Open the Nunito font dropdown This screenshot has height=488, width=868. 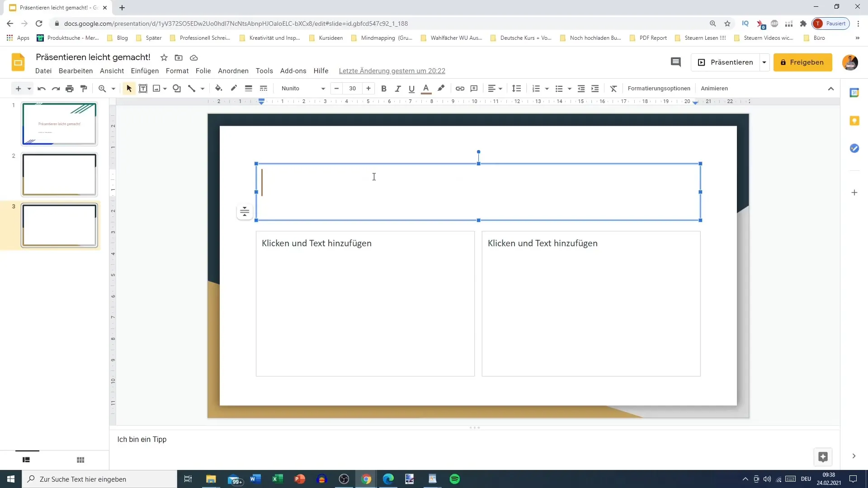point(303,89)
